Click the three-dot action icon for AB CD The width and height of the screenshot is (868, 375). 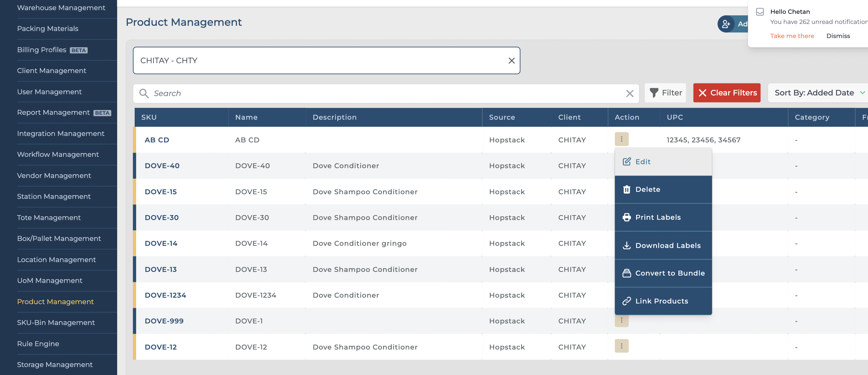pyautogui.click(x=621, y=139)
